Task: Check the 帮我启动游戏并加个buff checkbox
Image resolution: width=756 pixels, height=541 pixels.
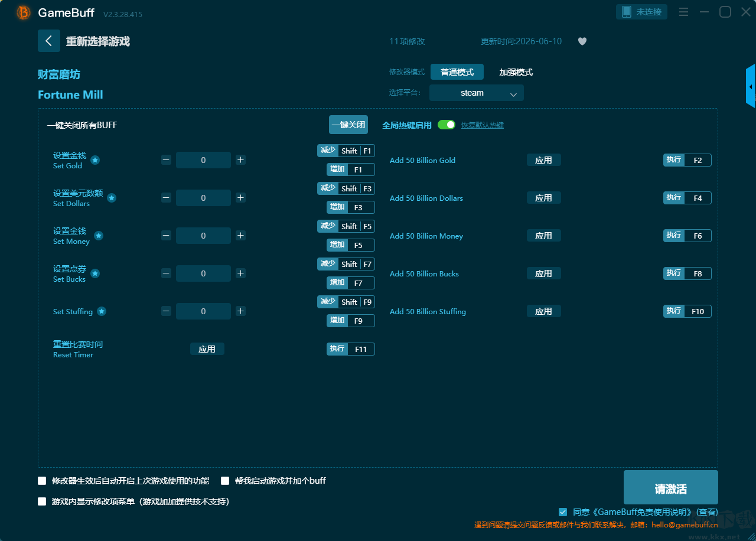Action: tap(225, 481)
